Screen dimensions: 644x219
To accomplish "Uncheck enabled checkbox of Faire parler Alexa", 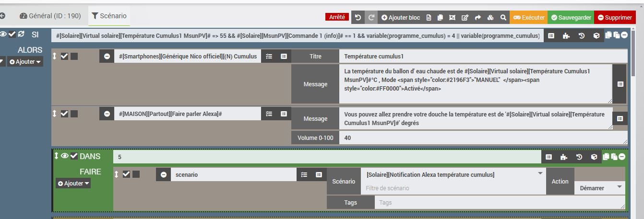I will [64, 114].
